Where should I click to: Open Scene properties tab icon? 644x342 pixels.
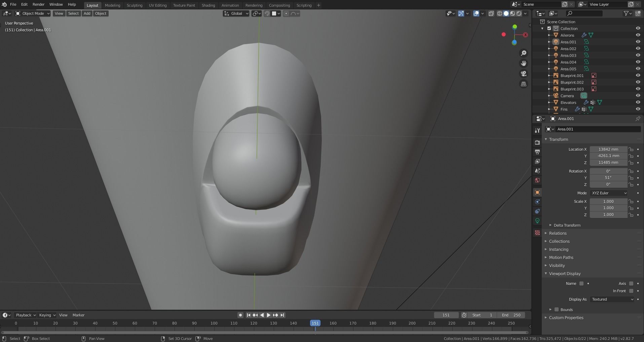click(x=537, y=171)
